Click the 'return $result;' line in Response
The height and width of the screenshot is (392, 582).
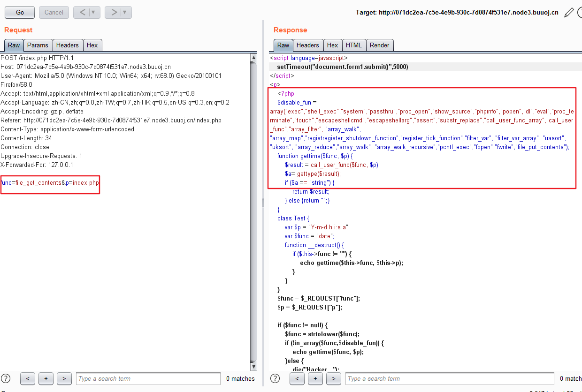pos(311,191)
